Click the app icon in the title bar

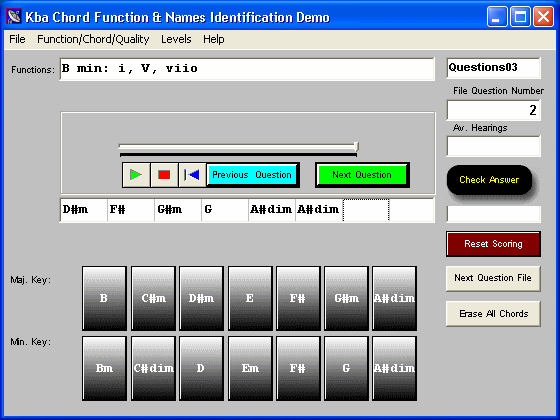(14, 16)
